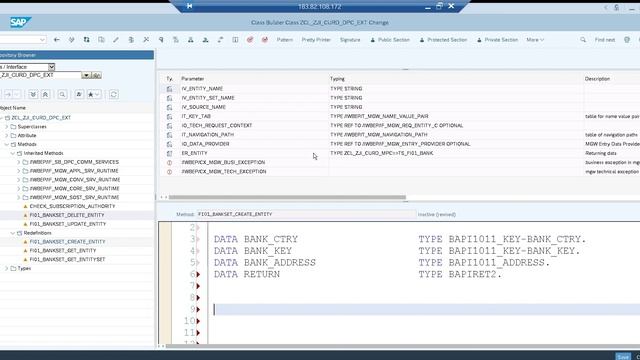Expand the /IWBEP/IF_MGW_APPL_SRV_RUNTIME node
This screenshot has height=360, width=640.
coord(18,171)
